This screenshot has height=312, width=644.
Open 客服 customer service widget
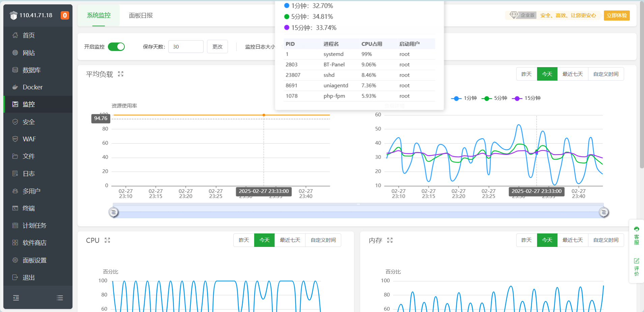pyautogui.click(x=637, y=236)
